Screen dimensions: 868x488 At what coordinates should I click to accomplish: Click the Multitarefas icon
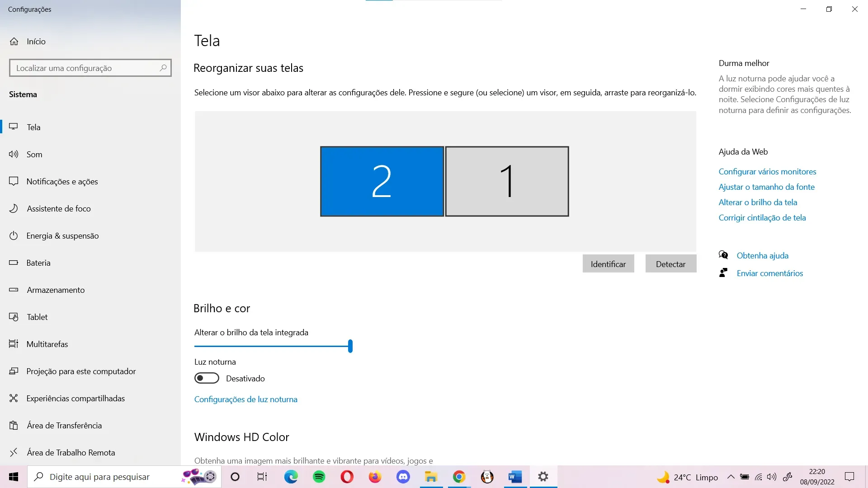[x=14, y=344]
